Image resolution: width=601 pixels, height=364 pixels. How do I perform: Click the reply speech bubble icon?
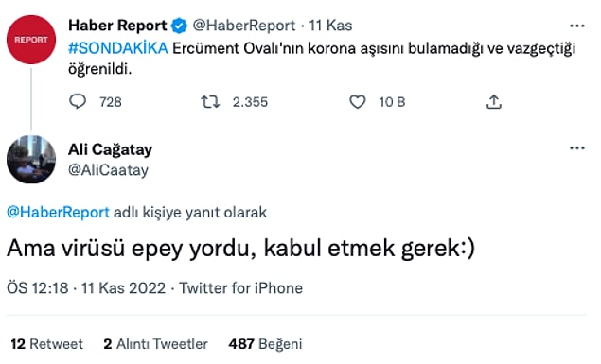[x=78, y=102]
